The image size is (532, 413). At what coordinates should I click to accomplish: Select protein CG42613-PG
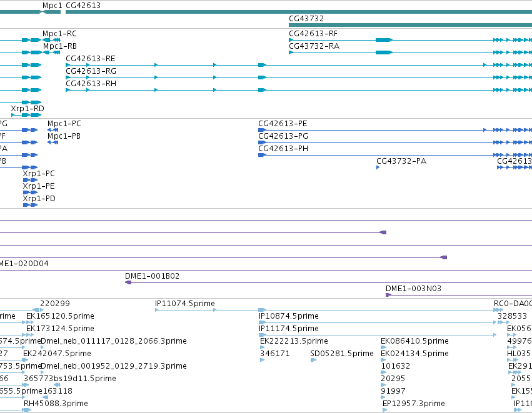pos(283,136)
